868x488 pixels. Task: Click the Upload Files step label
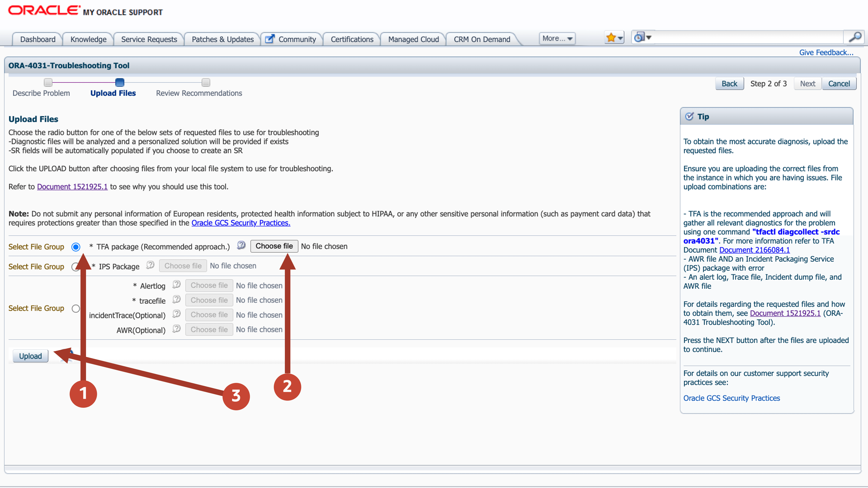click(x=113, y=93)
